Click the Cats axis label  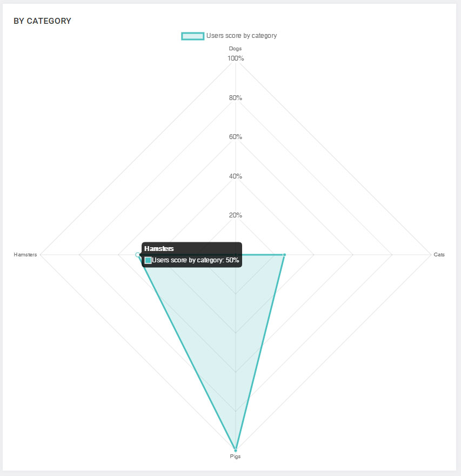(439, 255)
